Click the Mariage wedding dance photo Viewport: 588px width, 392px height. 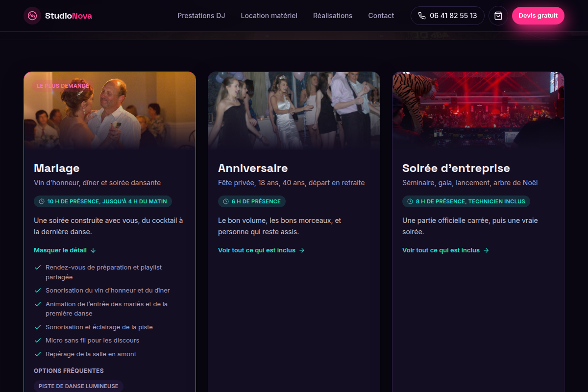110,111
